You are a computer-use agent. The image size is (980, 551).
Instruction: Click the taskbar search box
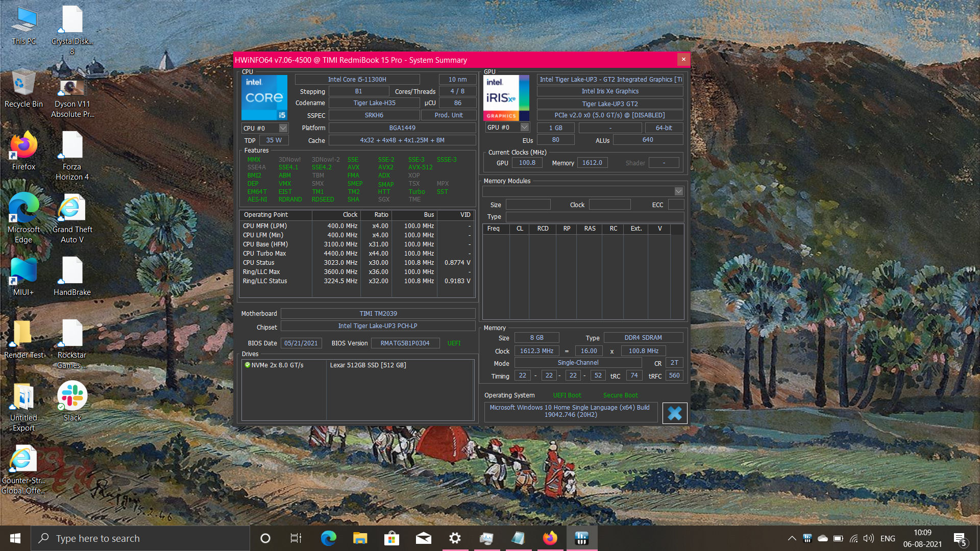pyautogui.click(x=141, y=538)
